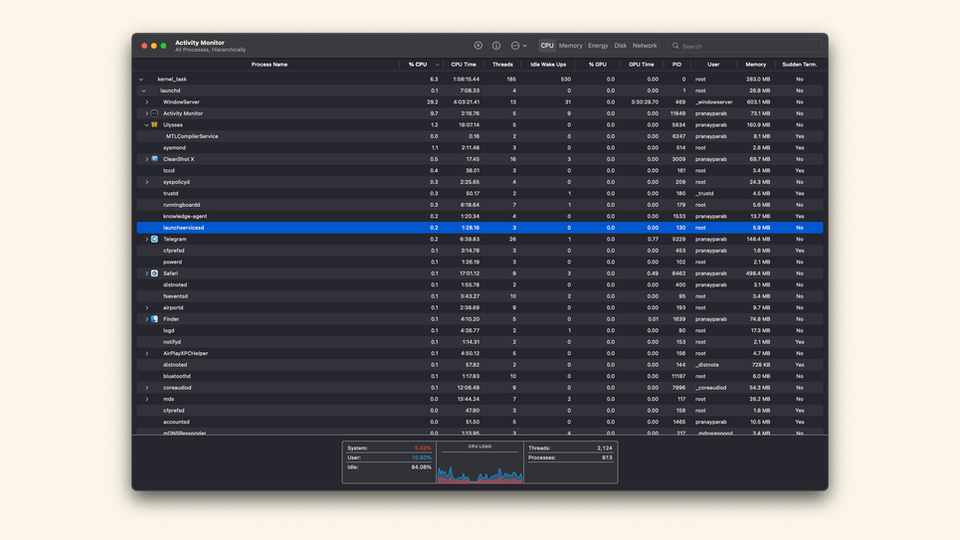Viewport: 960px width, 540px height.
Task: Sort by Memory column header
Action: 756,64
